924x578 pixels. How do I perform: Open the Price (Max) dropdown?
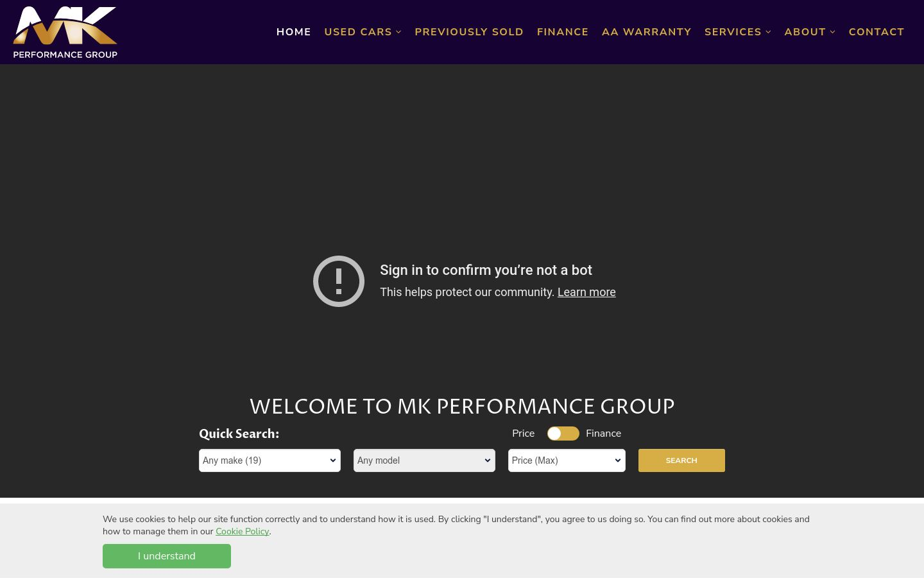click(x=567, y=460)
